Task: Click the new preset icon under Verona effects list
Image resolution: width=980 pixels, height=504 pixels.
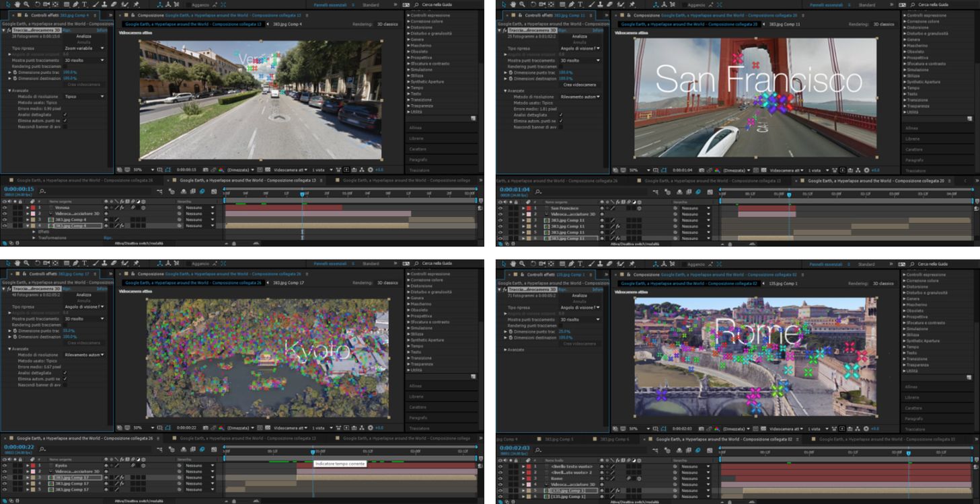Action: point(474,118)
